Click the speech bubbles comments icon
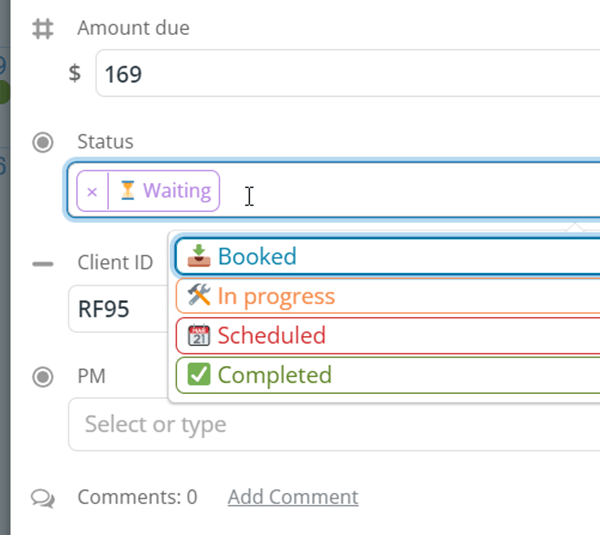Image resolution: width=600 pixels, height=535 pixels. (x=43, y=498)
